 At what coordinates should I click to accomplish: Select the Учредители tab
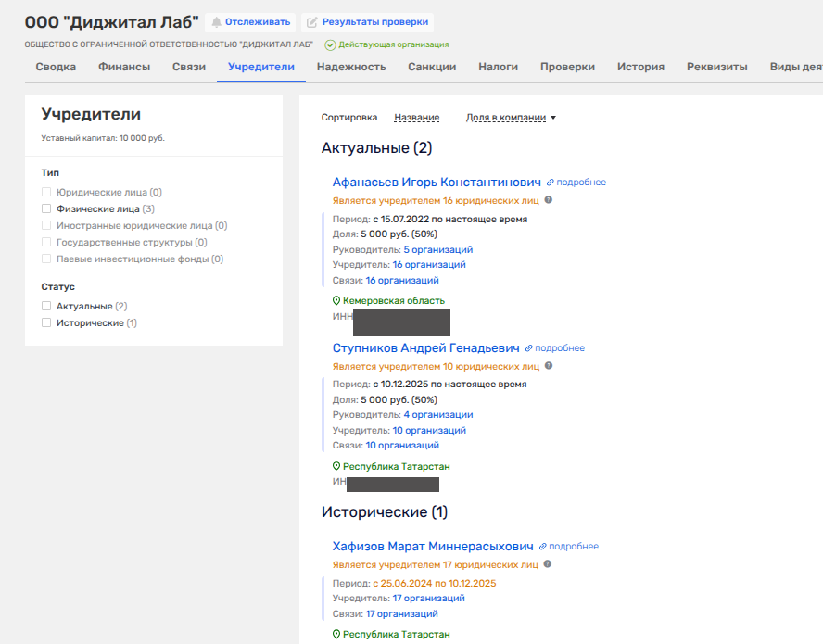coord(261,67)
